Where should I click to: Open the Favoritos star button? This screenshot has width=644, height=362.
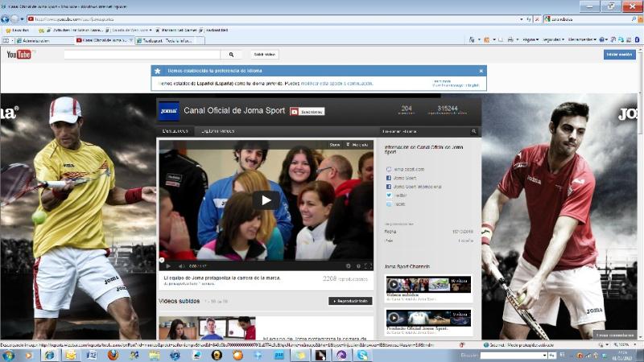(18, 30)
